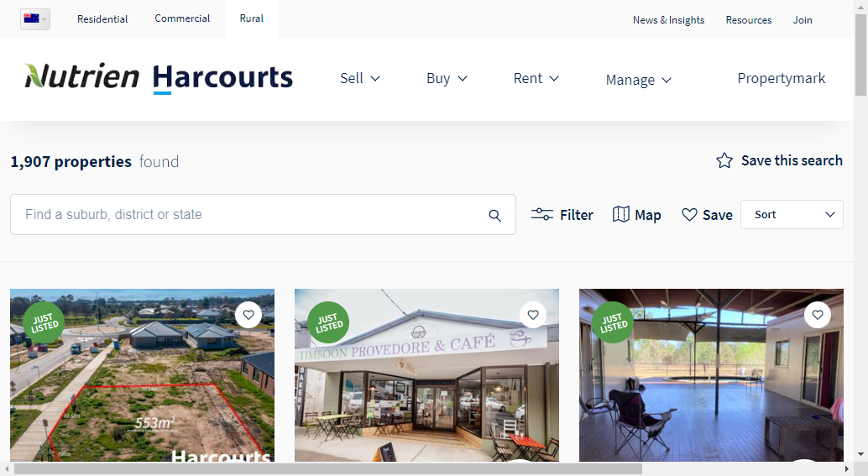This screenshot has width=868, height=476.
Task: Click the search magnifier icon
Action: (x=495, y=215)
